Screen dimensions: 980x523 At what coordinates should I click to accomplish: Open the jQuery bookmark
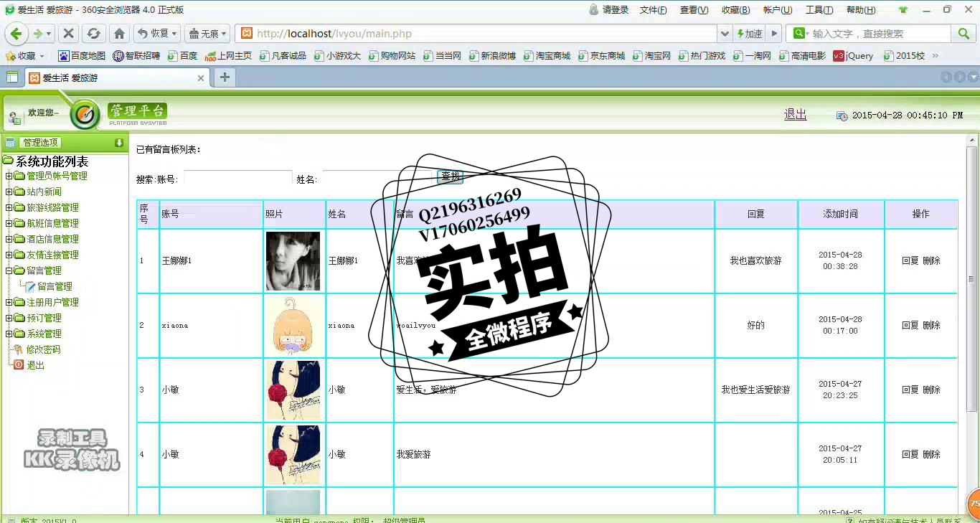point(853,55)
